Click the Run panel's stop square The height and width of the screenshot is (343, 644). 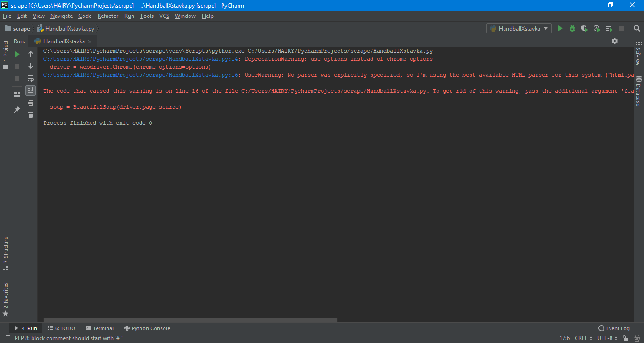(x=17, y=66)
